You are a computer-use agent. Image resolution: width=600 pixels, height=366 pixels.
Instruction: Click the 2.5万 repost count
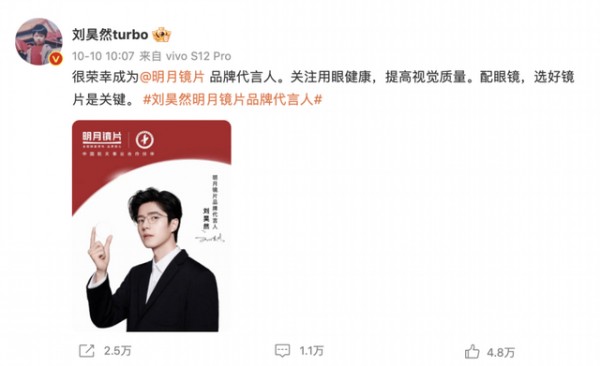(x=117, y=351)
